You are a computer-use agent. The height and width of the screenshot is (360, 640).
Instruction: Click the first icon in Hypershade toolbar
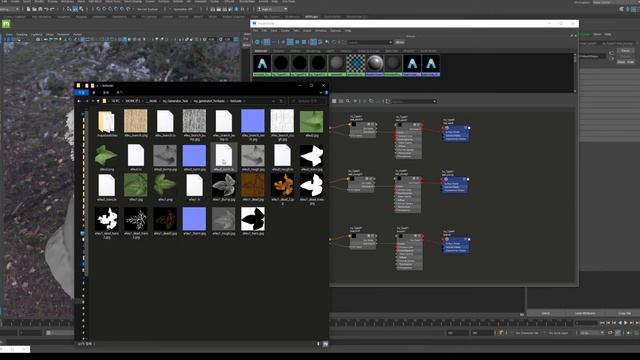[x=257, y=42]
